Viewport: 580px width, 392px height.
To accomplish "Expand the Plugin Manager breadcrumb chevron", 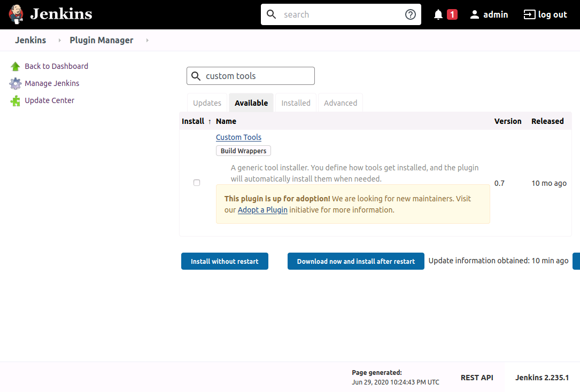I will point(147,41).
